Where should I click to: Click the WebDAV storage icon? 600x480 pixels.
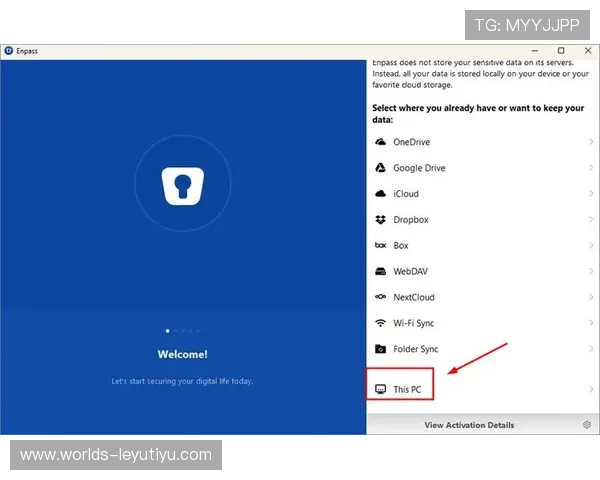click(x=380, y=272)
